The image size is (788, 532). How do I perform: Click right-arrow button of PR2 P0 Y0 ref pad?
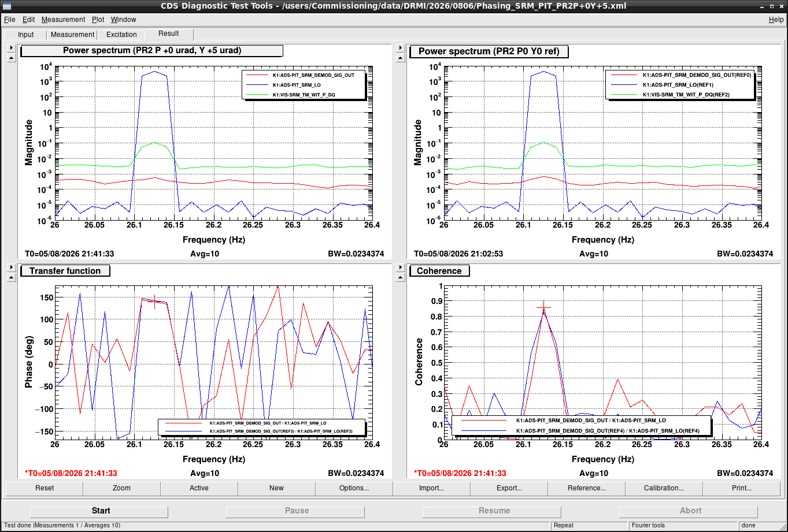pos(400,48)
